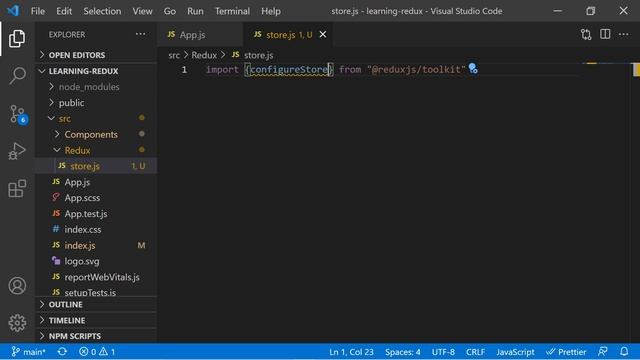The image size is (640, 360).
Task: Click the src breadcrumb segment
Action: (x=174, y=55)
